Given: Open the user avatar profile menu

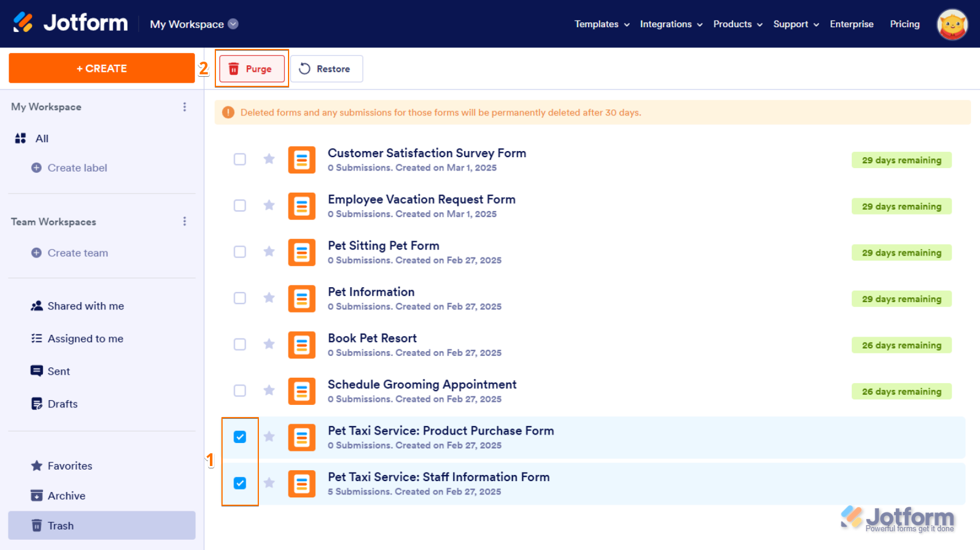Looking at the screenshot, I should (x=952, y=24).
